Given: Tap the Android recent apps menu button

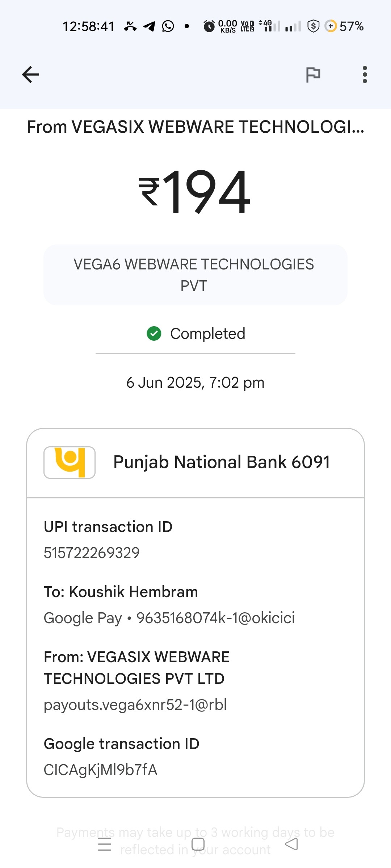Looking at the screenshot, I should coord(105,844).
